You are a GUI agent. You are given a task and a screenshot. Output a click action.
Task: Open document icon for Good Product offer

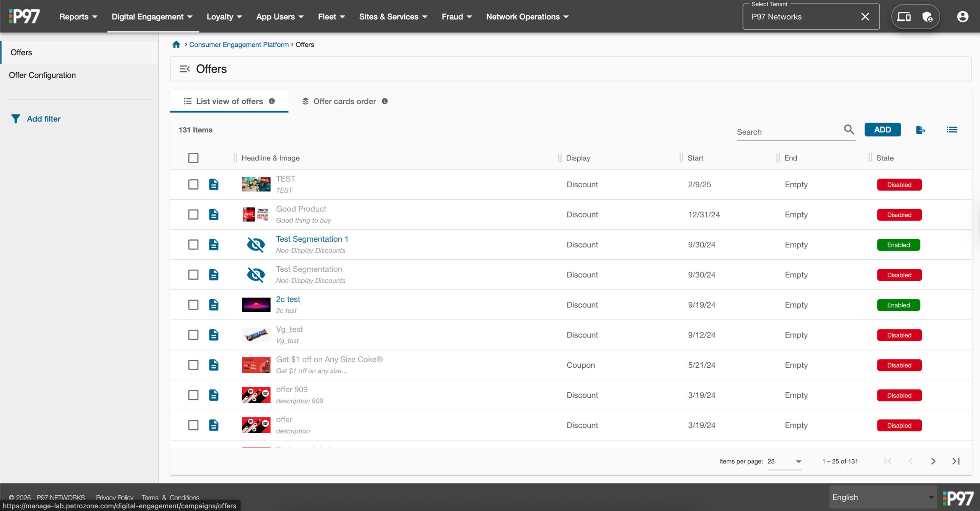point(214,215)
